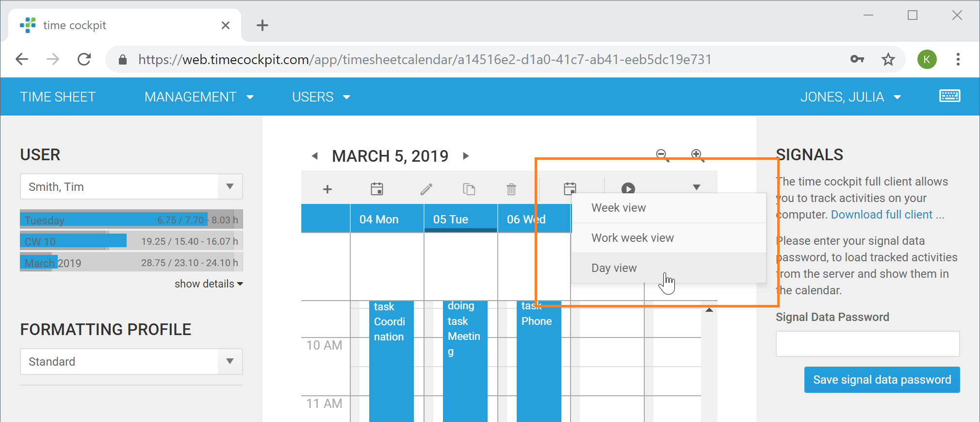
Task: View site security lock info
Action: pyautogui.click(x=123, y=60)
